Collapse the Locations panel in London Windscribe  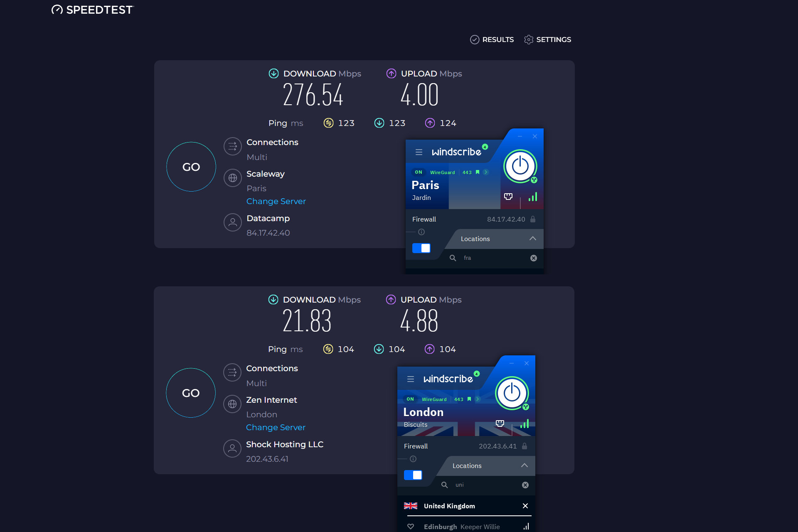525,465
